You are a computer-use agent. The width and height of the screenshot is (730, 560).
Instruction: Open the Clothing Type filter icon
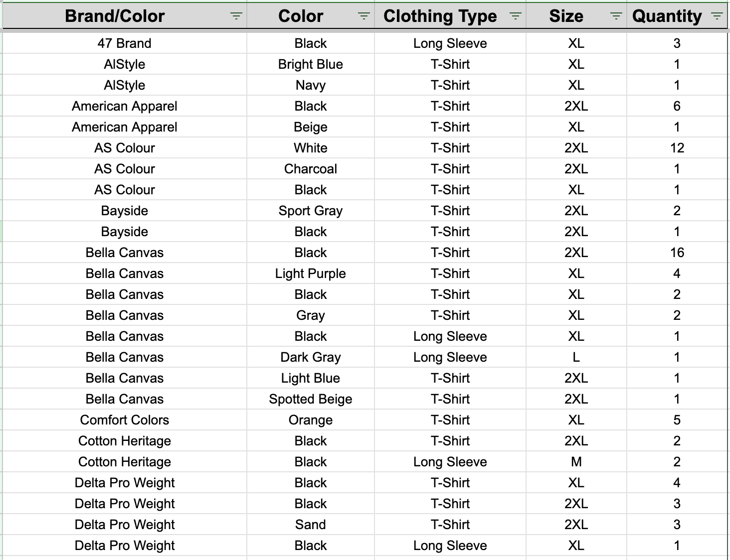(x=516, y=16)
